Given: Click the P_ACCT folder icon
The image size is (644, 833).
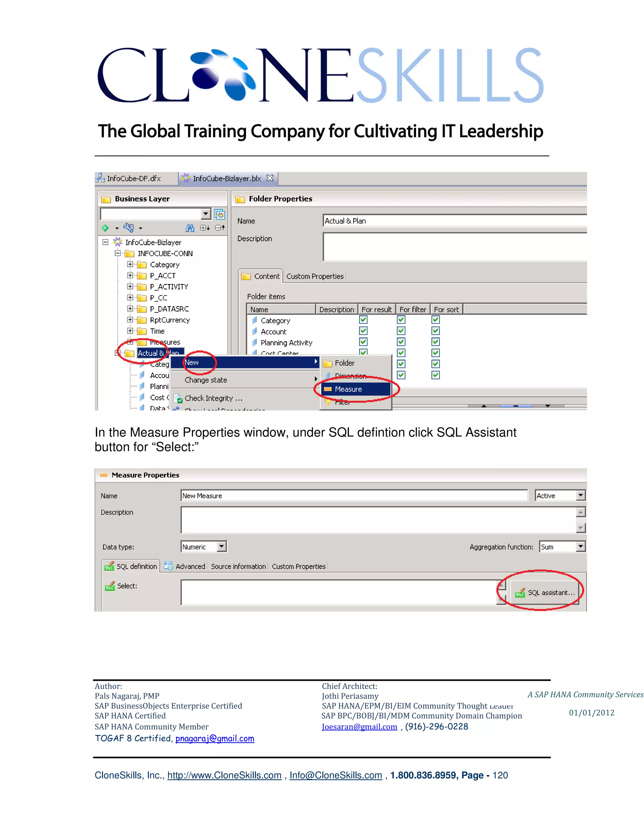Looking at the screenshot, I should tap(142, 276).
